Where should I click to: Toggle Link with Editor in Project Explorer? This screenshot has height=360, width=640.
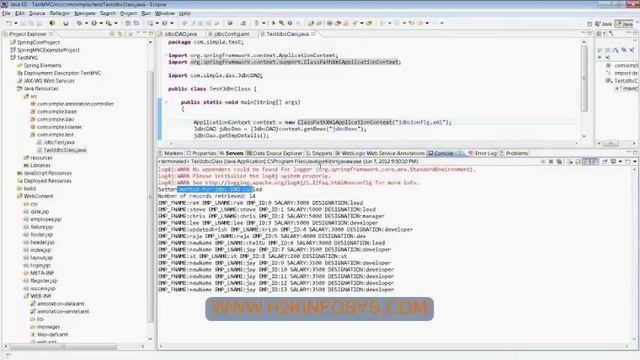(120, 34)
